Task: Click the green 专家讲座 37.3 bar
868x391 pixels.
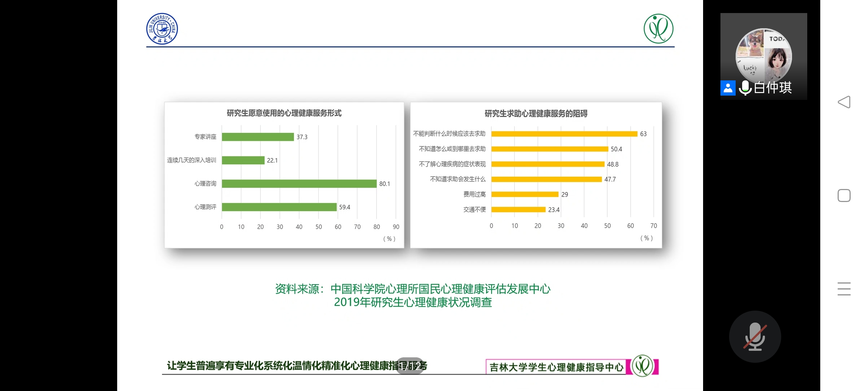Action: click(x=258, y=137)
